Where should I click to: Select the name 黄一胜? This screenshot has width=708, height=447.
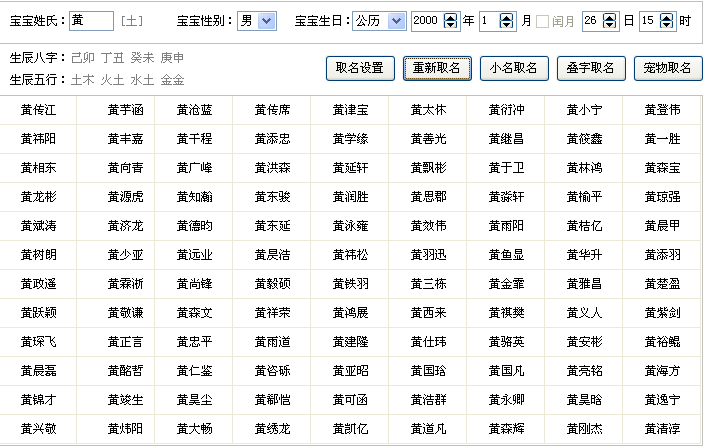pos(662,139)
